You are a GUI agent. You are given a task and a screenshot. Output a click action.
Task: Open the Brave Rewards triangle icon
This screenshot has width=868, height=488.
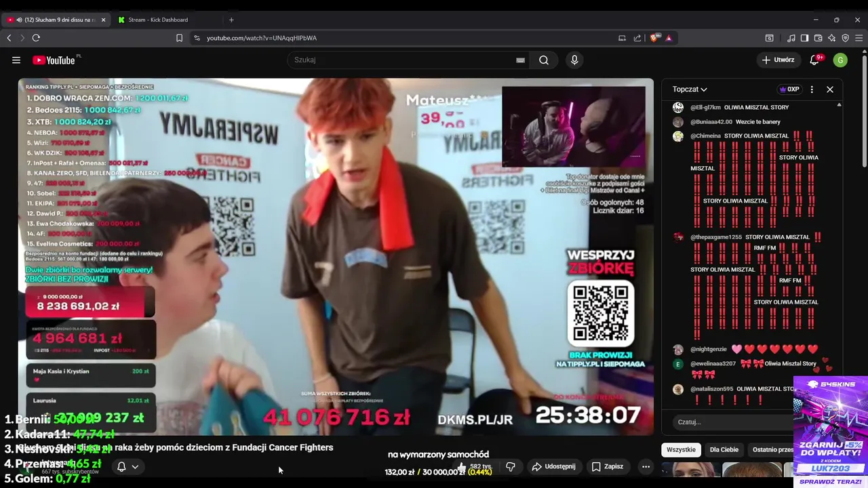(x=669, y=38)
